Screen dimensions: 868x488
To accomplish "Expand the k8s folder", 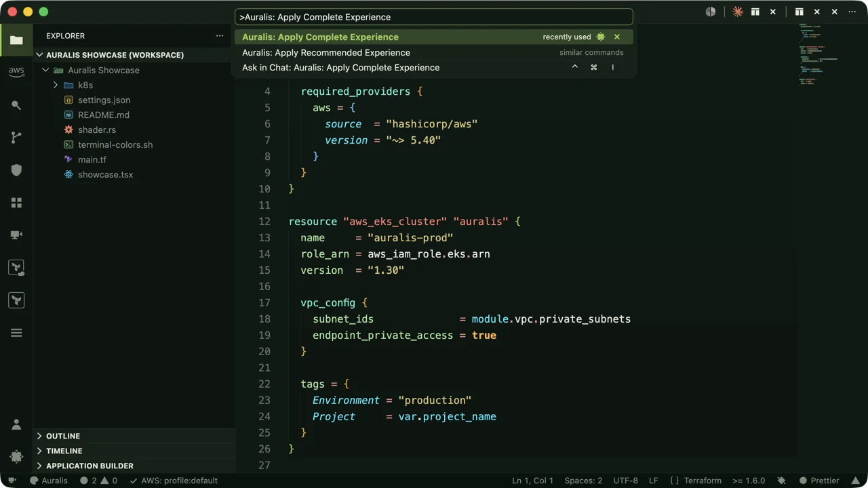I will pyautogui.click(x=134, y=85).
